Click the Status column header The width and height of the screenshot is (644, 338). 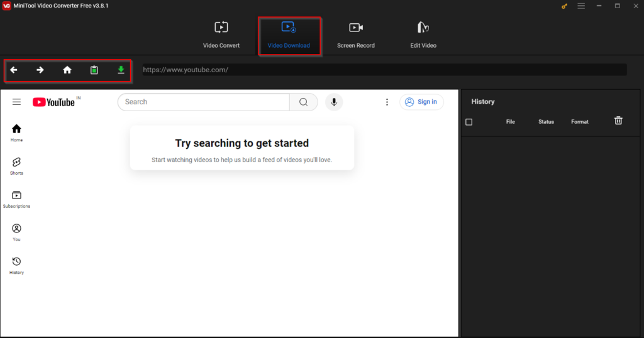(546, 122)
